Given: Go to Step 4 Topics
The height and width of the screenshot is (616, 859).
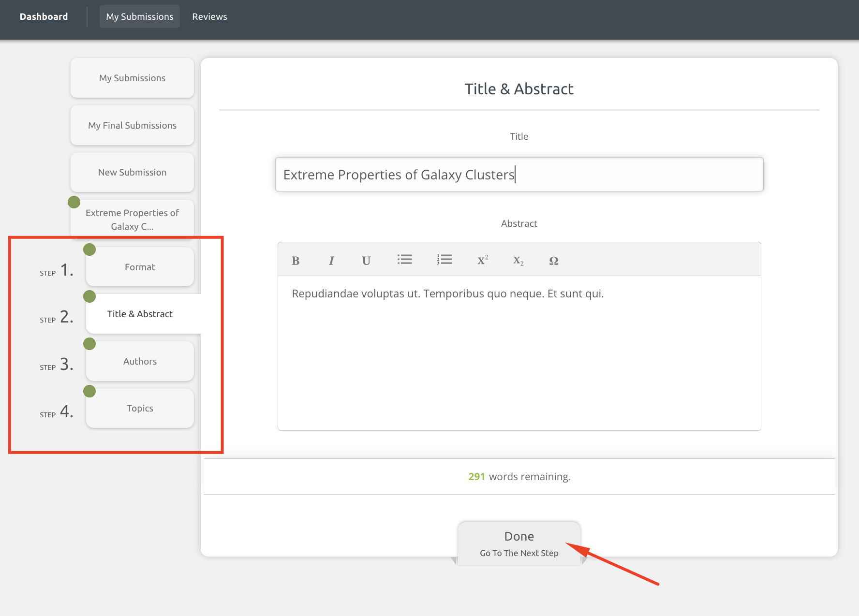Looking at the screenshot, I should (x=140, y=408).
